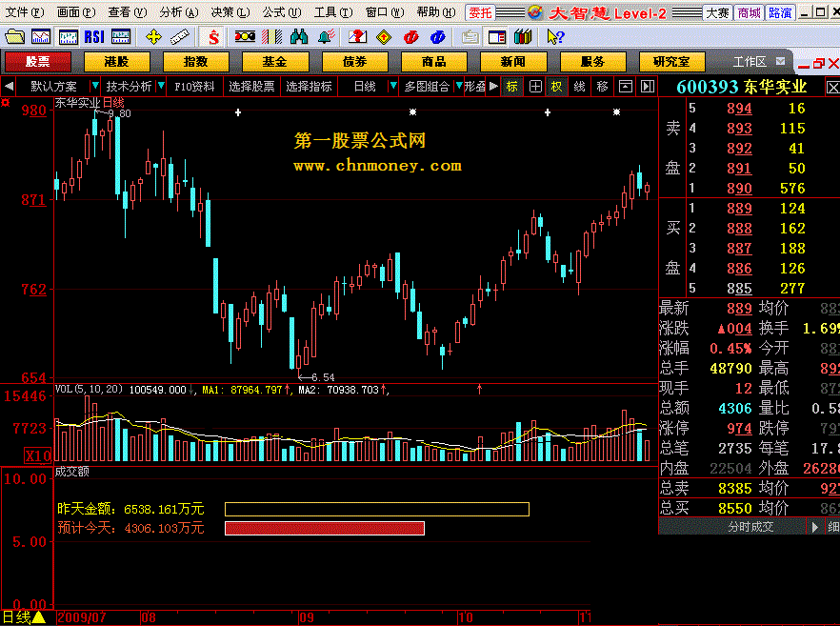This screenshot has height=626, width=840.
Task: Click the red circular info icon
Action: coord(410,37)
